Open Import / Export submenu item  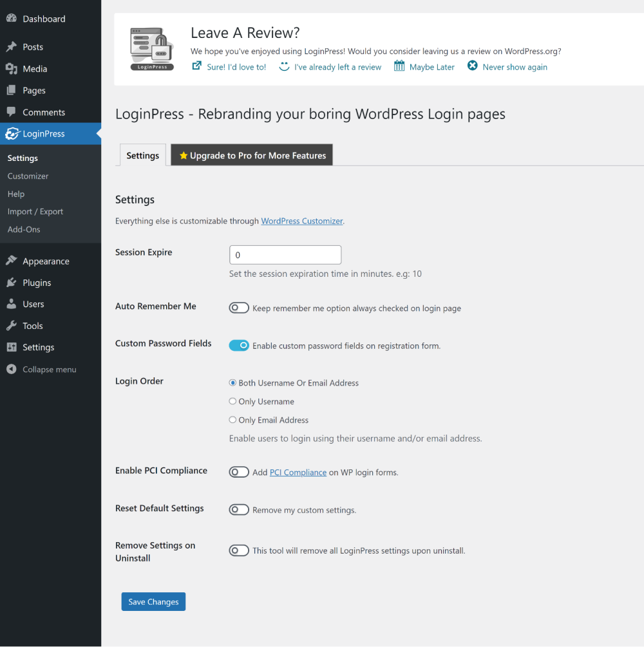click(35, 211)
